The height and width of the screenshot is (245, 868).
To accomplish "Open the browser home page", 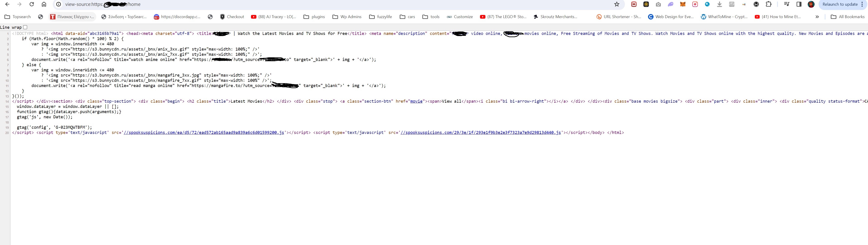I will click(x=44, y=4).
